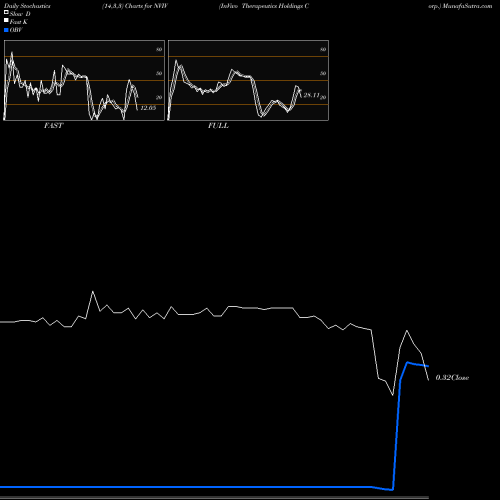Click the FAST stochastic chart panel
This screenshot has width=500, height=500.
pos(84,80)
